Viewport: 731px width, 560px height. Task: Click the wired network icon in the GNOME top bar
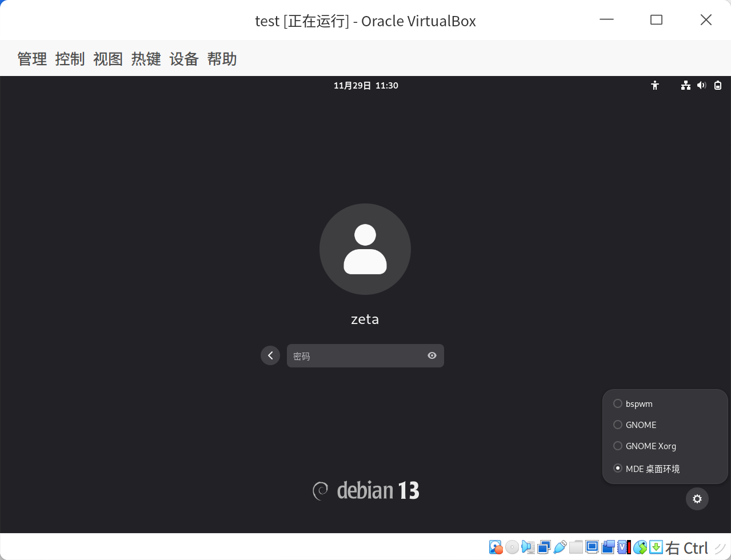click(x=686, y=86)
